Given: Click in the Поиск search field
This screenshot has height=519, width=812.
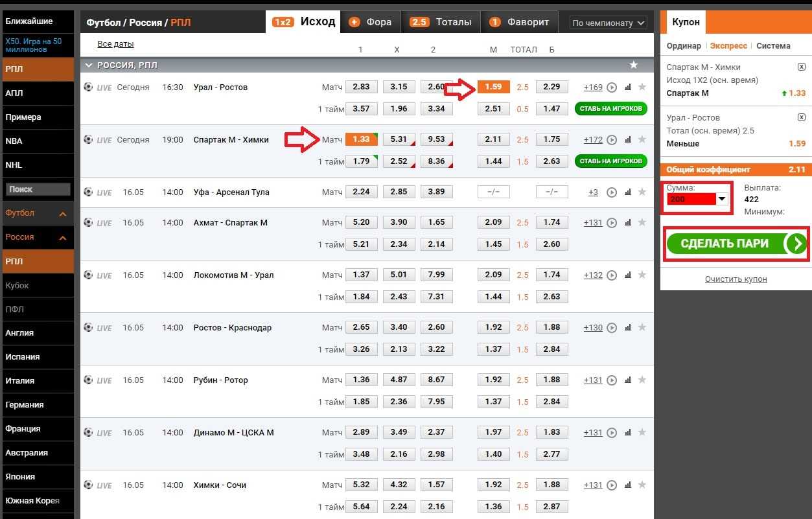Looking at the screenshot, I should (x=38, y=189).
